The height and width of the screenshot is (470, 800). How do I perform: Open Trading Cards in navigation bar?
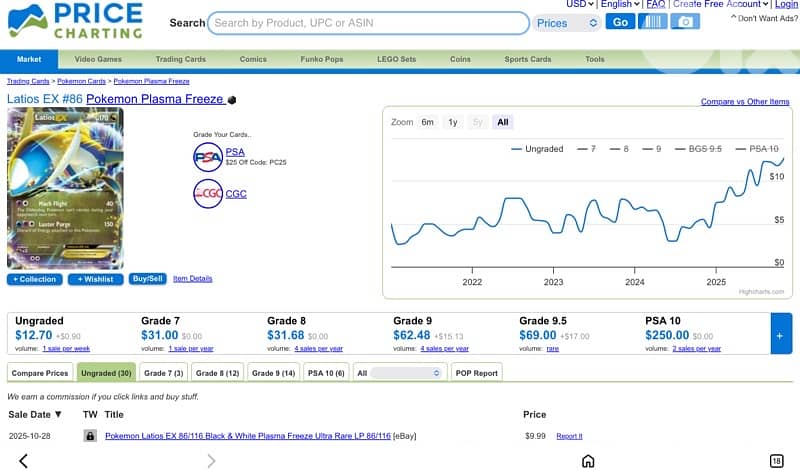[x=180, y=59]
